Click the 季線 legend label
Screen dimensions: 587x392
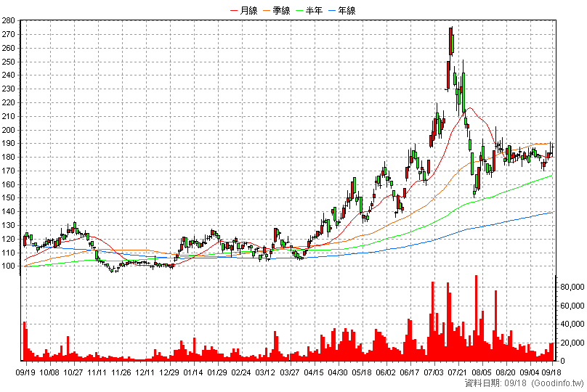click(x=281, y=10)
